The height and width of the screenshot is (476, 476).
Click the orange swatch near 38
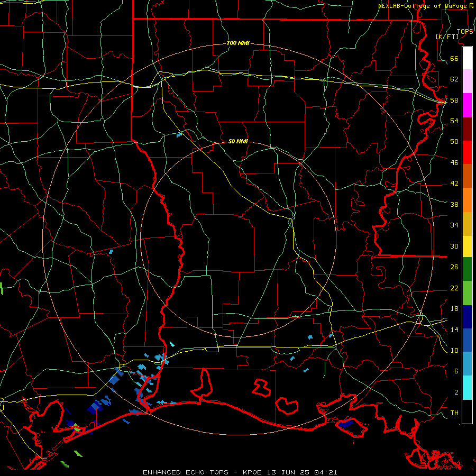[x=467, y=200]
